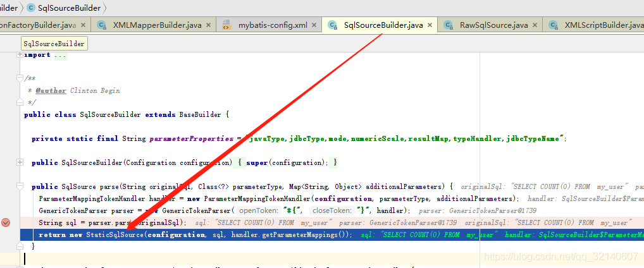The width and height of the screenshot is (644, 268).
Task: Click the jdbcTypeName text in the string constant
Action: [x=535, y=138]
